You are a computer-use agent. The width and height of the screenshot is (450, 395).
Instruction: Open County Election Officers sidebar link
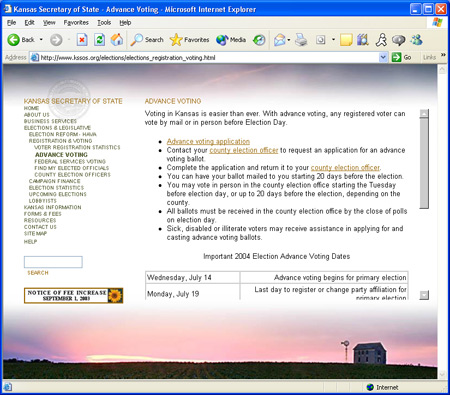(x=72, y=175)
